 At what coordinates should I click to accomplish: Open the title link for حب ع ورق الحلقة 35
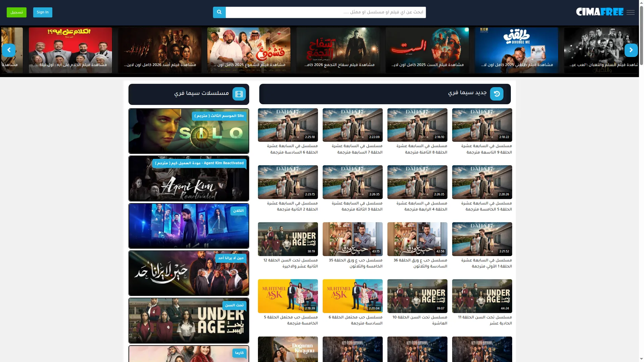pos(356,263)
